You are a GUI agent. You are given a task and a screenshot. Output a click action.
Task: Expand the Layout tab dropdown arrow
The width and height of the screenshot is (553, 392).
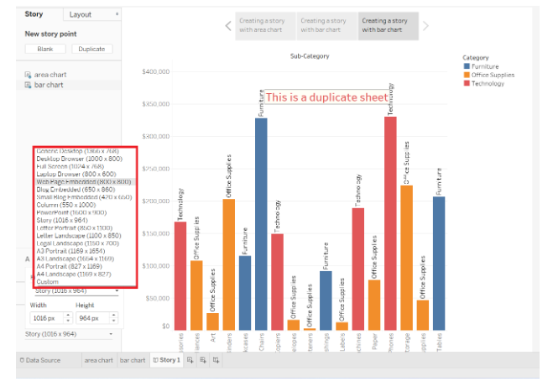115,14
